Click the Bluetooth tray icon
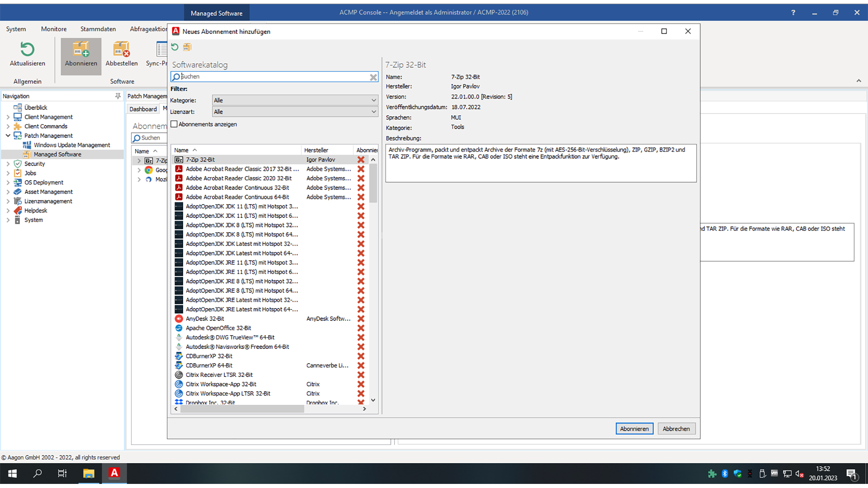 [x=725, y=474]
